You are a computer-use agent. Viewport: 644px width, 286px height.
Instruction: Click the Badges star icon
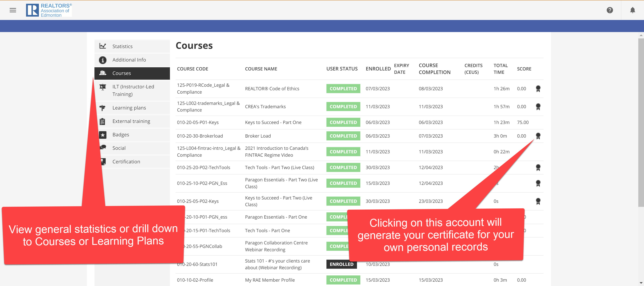click(x=102, y=135)
